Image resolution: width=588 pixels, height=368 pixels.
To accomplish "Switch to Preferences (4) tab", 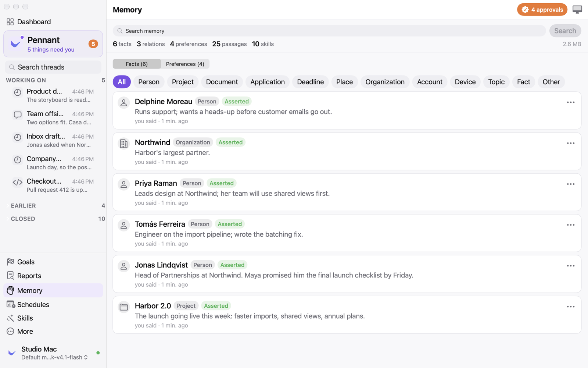I will [x=185, y=64].
